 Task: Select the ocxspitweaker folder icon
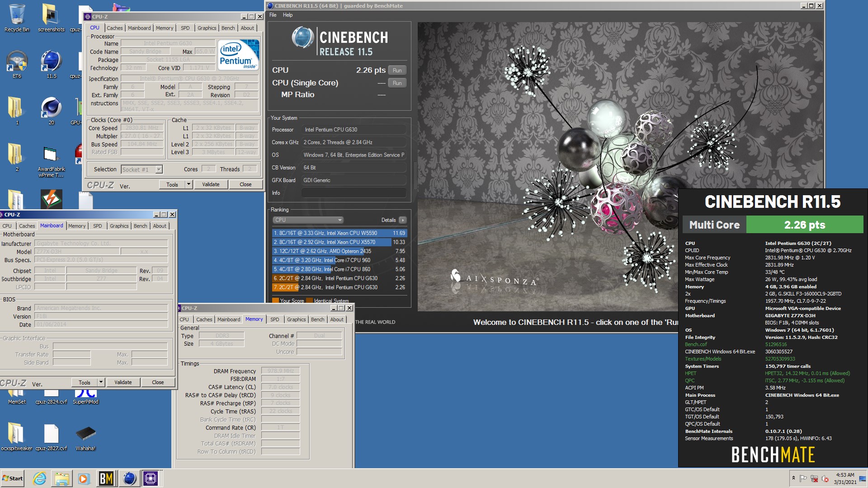coord(16,437)
